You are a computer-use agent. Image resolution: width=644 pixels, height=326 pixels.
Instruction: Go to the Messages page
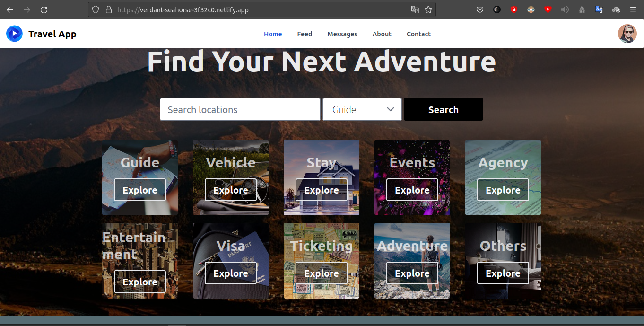[x=342, y=34]
